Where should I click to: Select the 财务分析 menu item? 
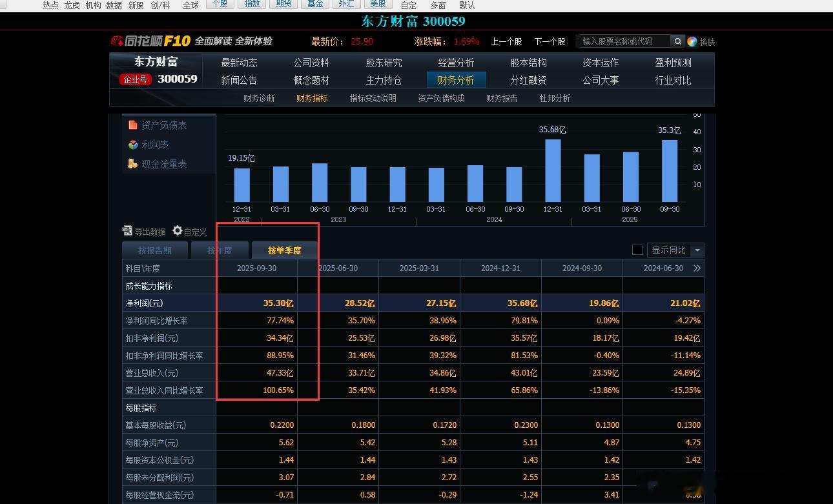point(456,80)
